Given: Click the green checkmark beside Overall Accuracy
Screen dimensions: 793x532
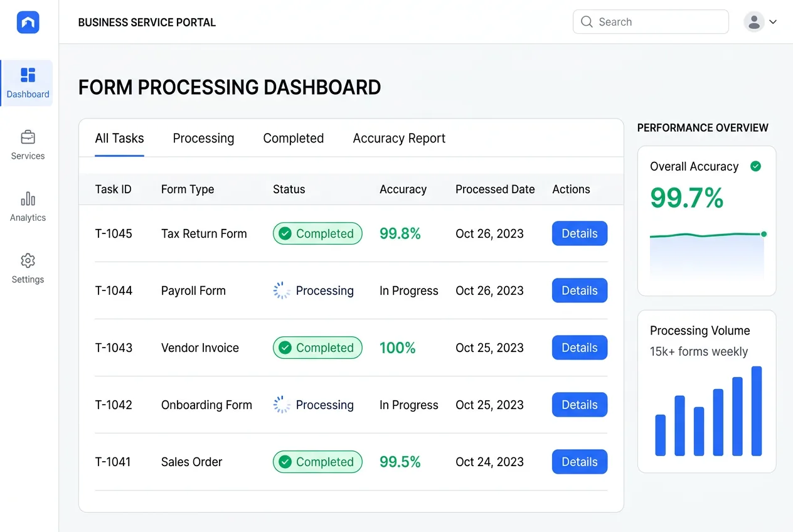Looking at the screenshot, I should click(x=755, y=166).
